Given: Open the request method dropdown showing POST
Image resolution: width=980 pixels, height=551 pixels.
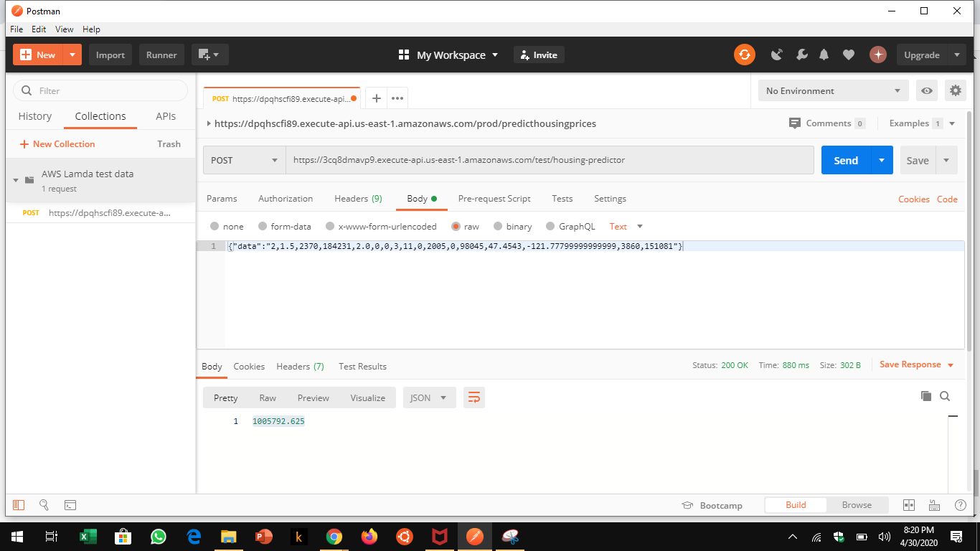Looking at the screenshot, I should pos(244,160).
